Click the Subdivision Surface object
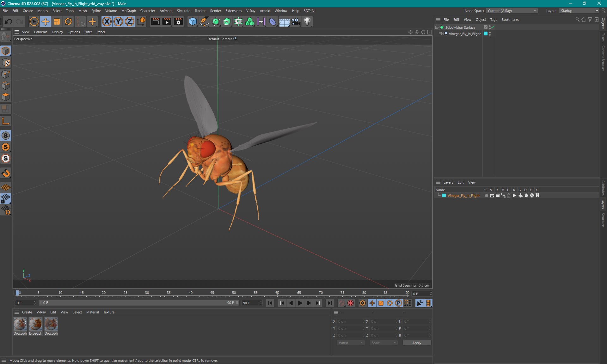607x364 pixels. pyautogui.click(x=461, y=27)
